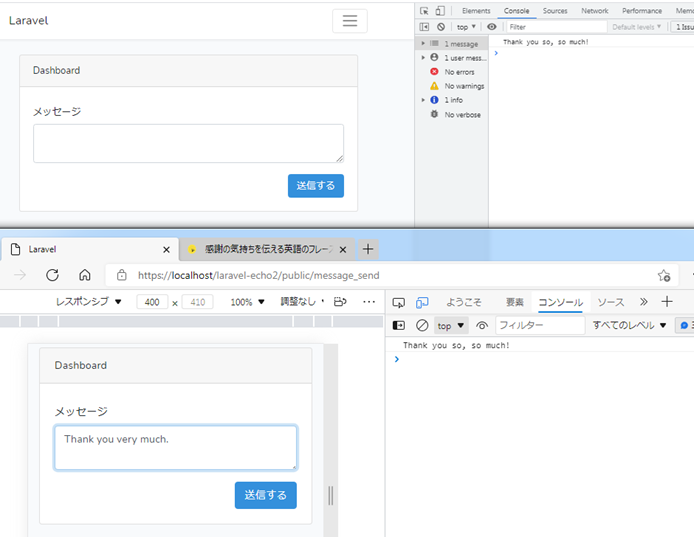
Task: Switch to Sources tab in Chrome DevTools
Action: [x=555, y=11]
